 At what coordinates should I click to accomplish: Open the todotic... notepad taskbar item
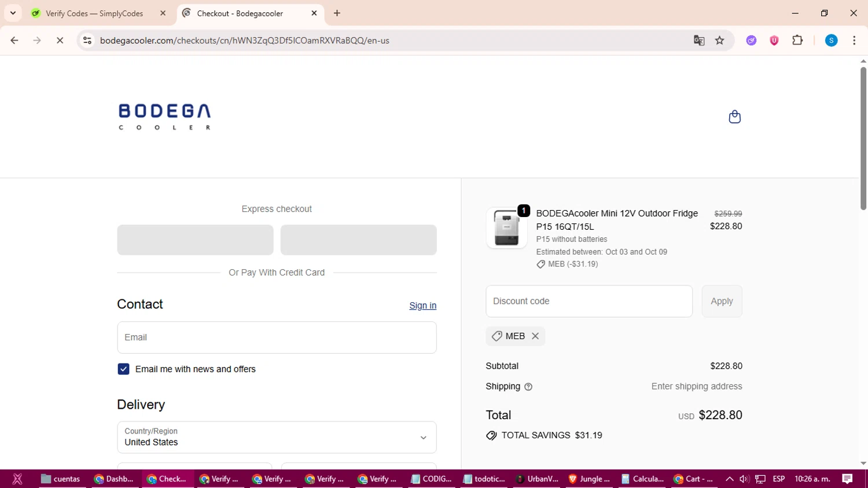click(484, 479)
